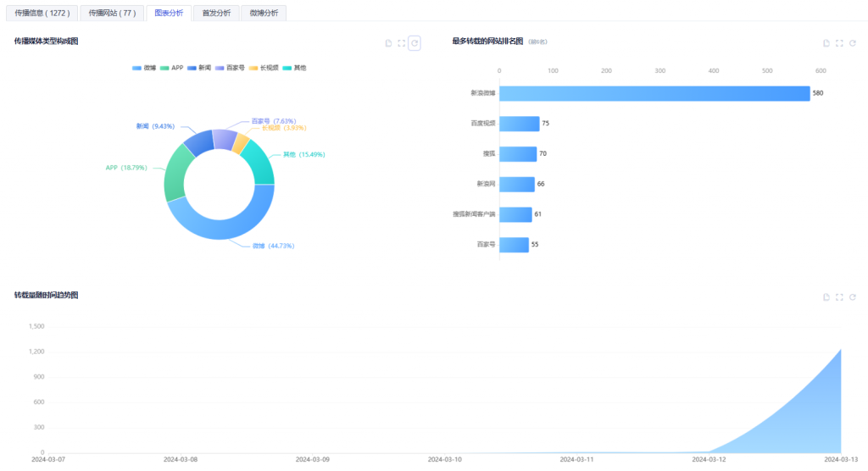Viewport: 868px width, 471px height.
Task: Click the 百度视频 bar in ranking chart
Action: (520, 124)
